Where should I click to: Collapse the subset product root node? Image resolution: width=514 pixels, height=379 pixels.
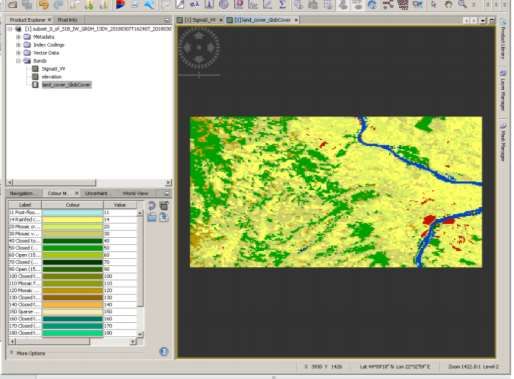pyautogui.click(x=10, y=29)
